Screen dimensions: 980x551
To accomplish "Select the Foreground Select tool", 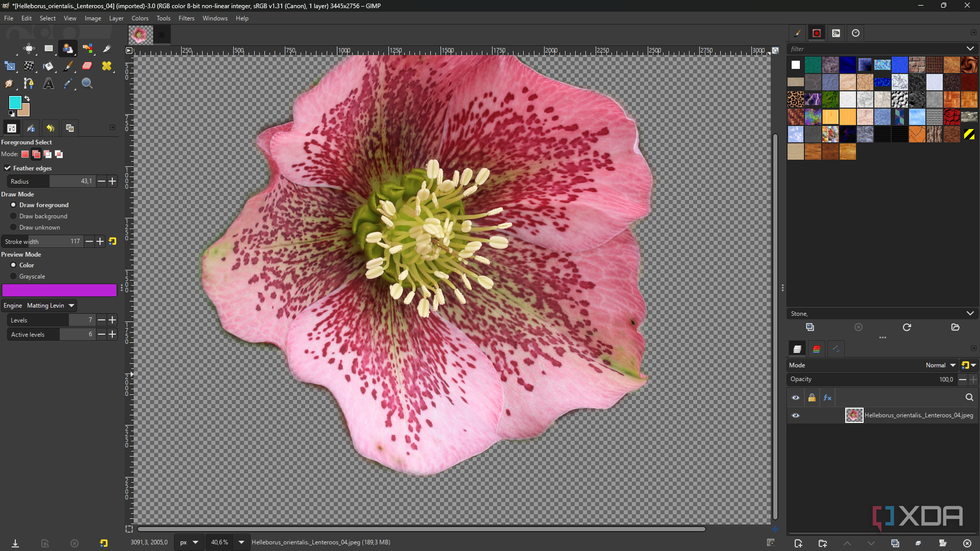I will tap(68, 49).
